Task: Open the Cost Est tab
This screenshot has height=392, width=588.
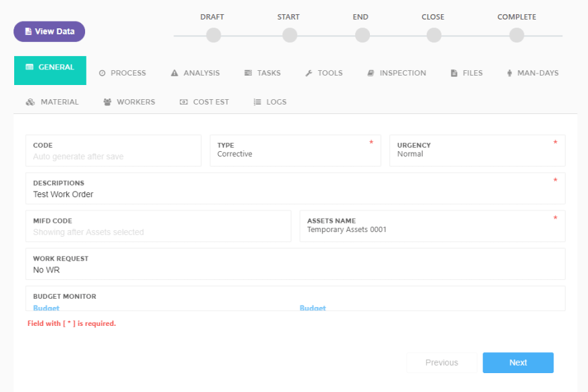Action: [x=204, y=102]
